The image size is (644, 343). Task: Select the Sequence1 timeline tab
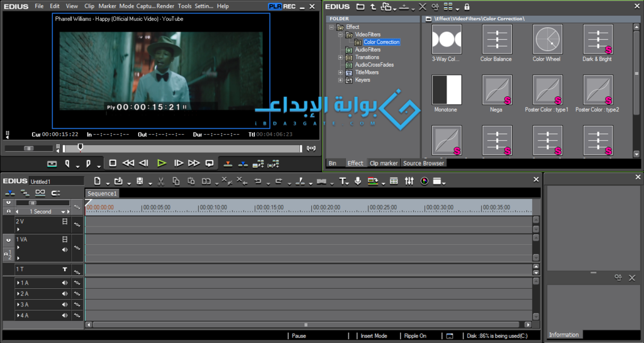[x=102, y=193]
